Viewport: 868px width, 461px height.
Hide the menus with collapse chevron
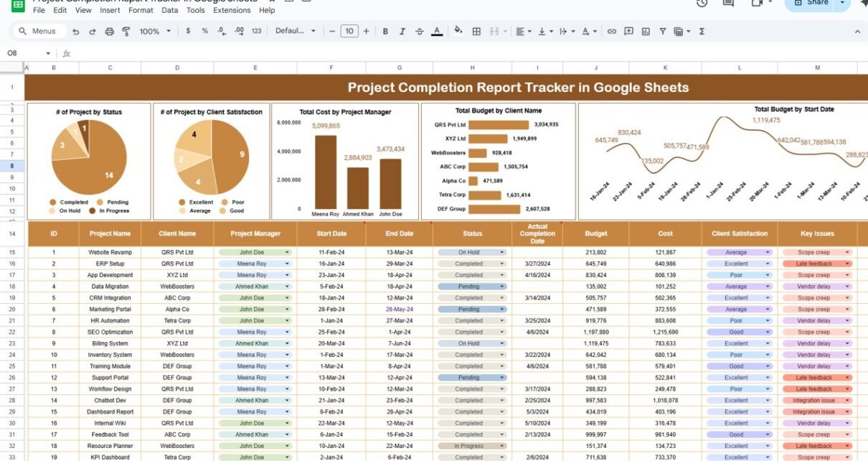pos(857,32)
